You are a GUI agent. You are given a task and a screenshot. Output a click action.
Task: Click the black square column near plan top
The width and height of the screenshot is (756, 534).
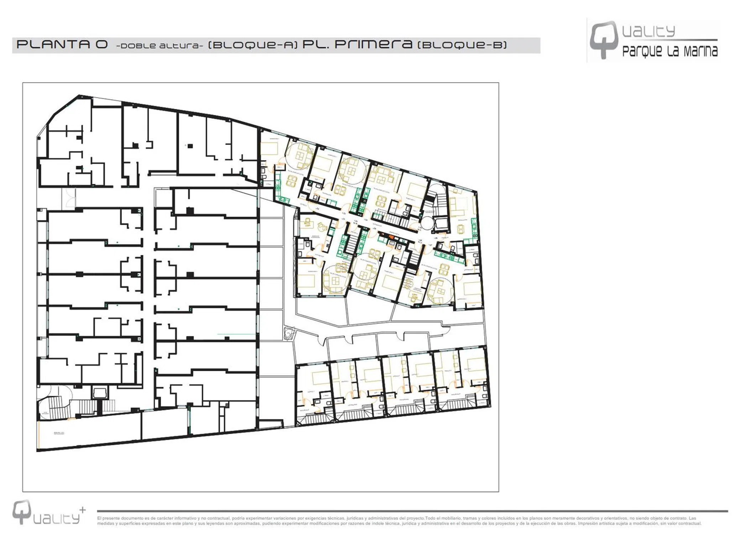coord(190,146)
